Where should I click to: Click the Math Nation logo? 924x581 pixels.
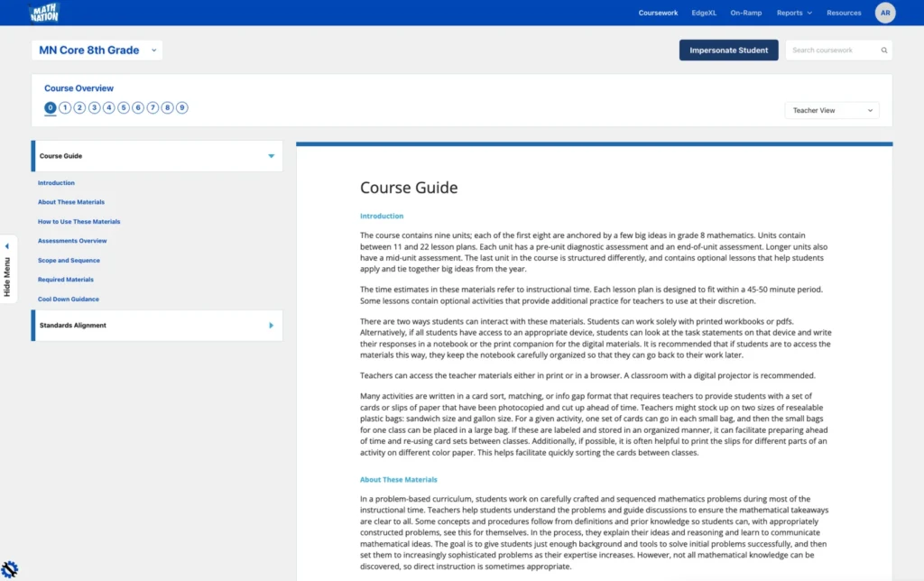(43, 13)
